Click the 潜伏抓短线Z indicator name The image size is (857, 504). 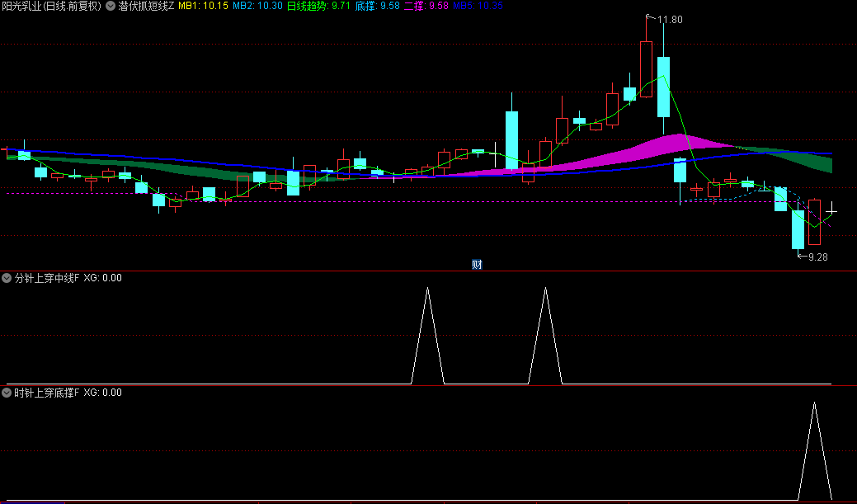tap(147, 6)
